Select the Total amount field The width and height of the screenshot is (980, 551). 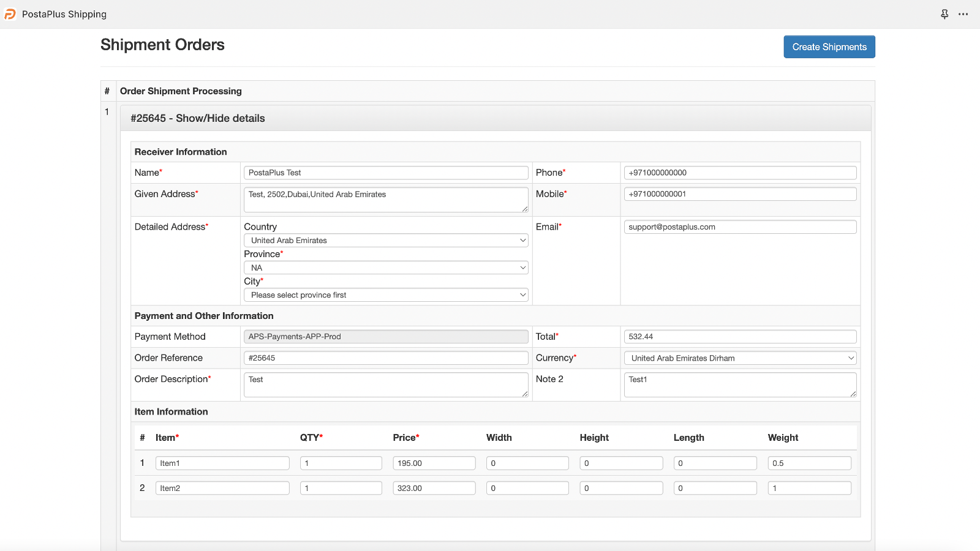coord(739,336)
